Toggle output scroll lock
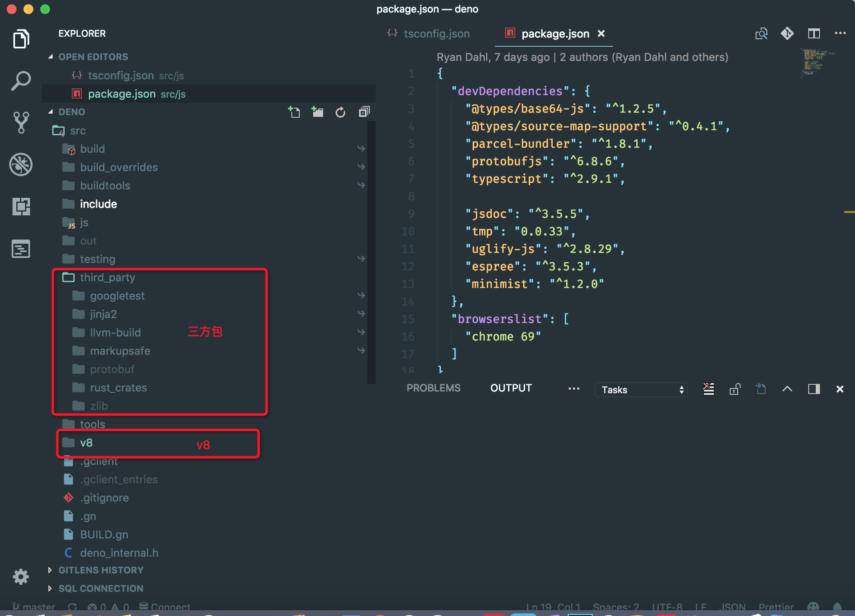Viewport: 855px width, 616px height. [735, 389]
